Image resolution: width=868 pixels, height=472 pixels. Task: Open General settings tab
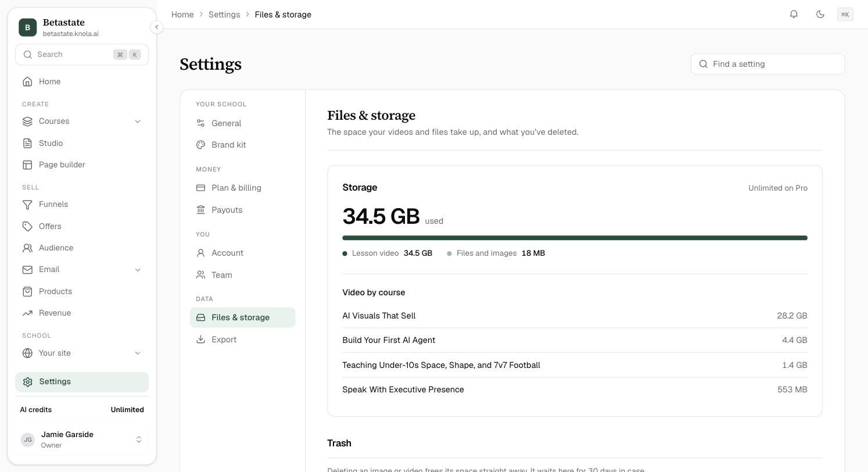pyautogui.click(x=242, y=123)
